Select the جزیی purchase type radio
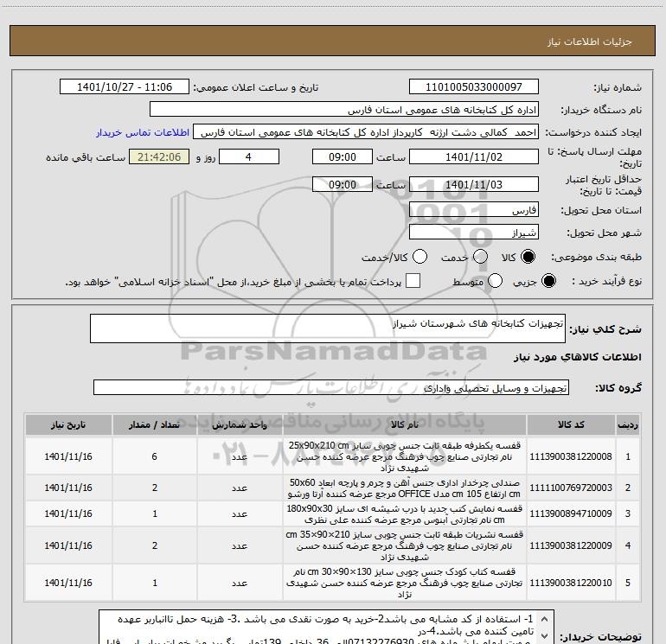 (x=548, y=281)
